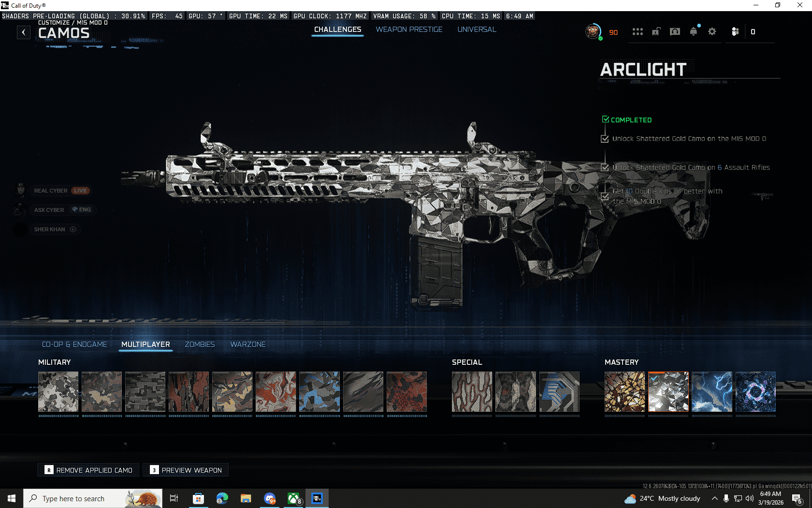
Task: Switch to Universal tab
Action: (x=477, y=30)
